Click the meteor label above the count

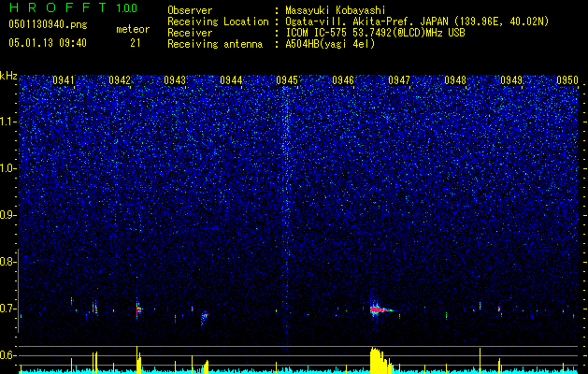coord(133,29)
